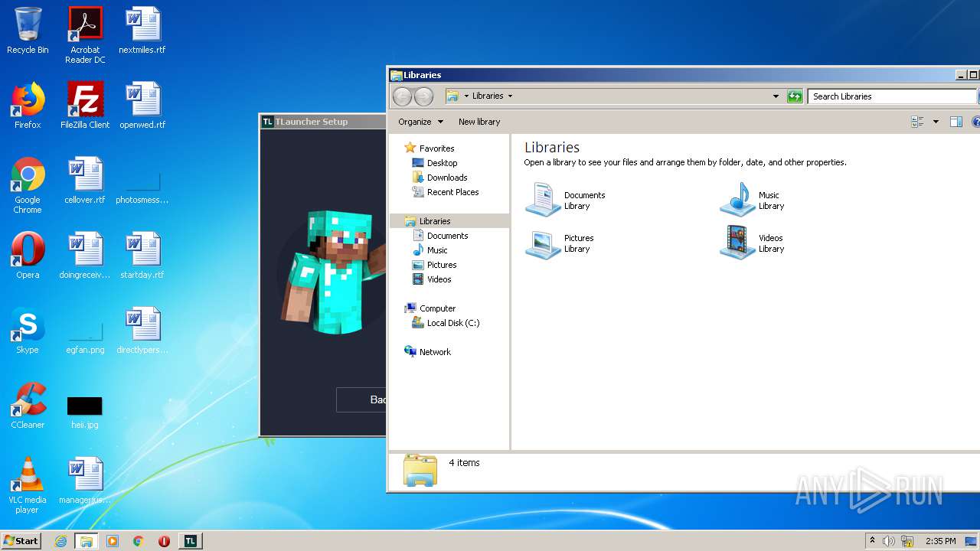Click the Forward navigation arrow in Libraries
Image resolution: width=980 pixels, height=551 pixels.
tap(423, 96)
